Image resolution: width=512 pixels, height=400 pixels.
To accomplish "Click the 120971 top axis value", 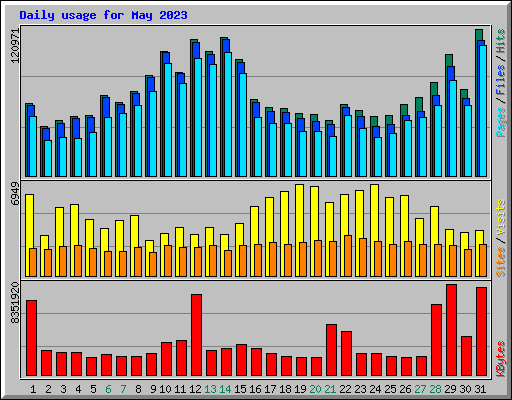I will pos(15,46).
